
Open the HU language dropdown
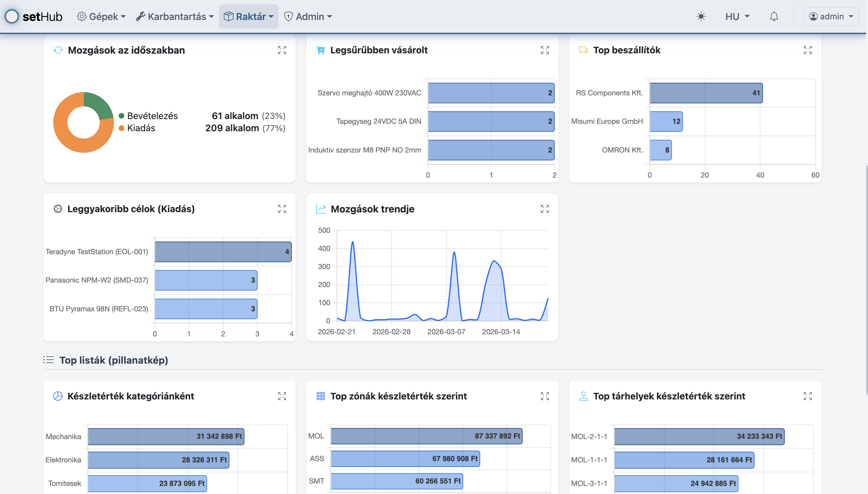click(737, 17)
